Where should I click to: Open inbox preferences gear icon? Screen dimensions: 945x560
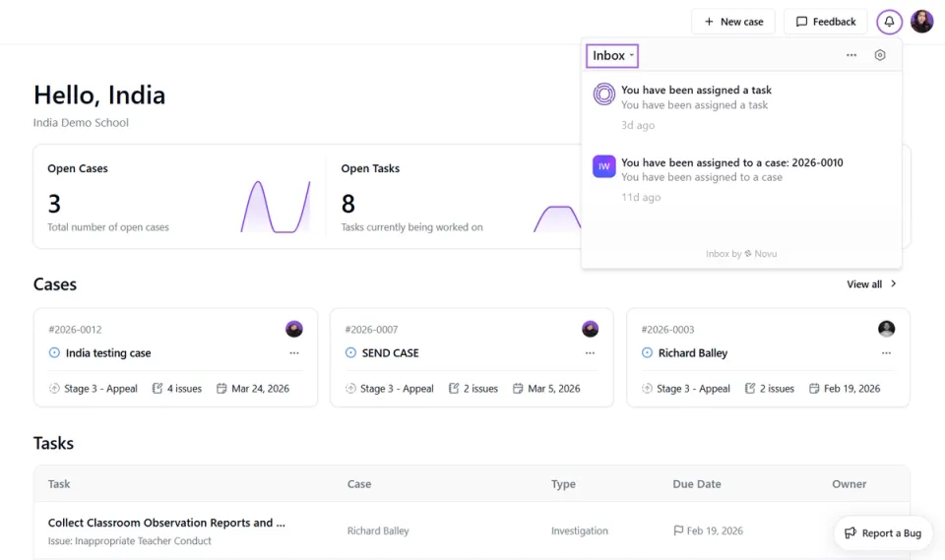click(880, 55)
